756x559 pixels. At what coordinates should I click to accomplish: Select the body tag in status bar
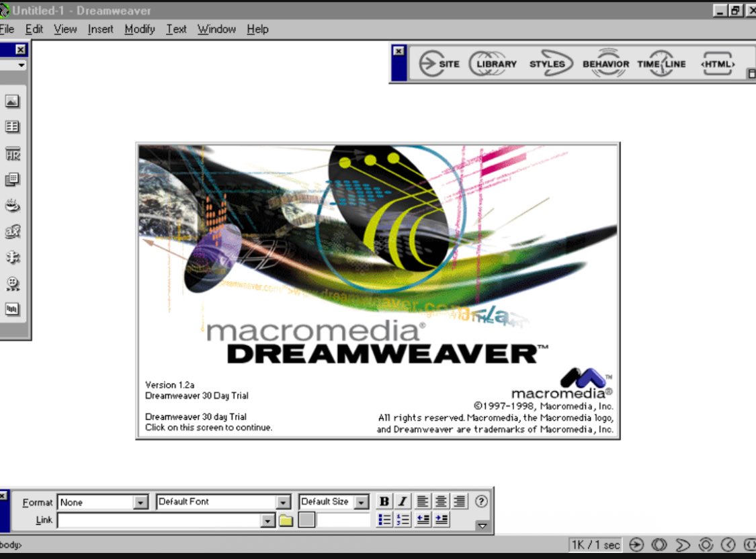11,545
